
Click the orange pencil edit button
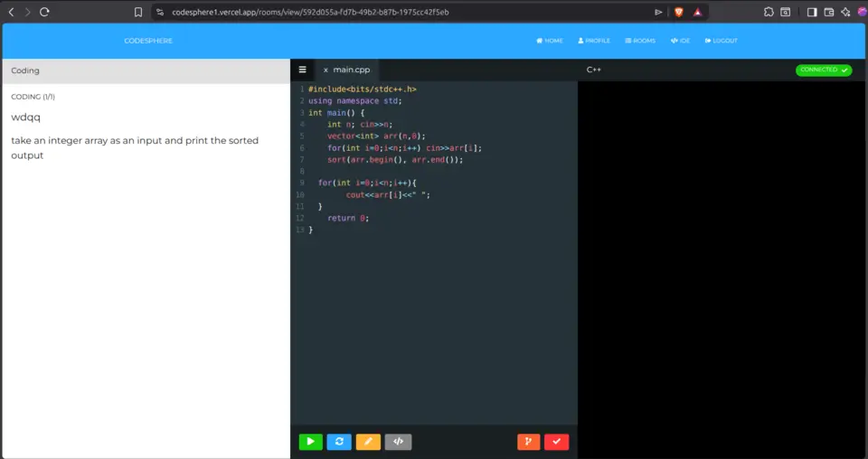[368, 441]
